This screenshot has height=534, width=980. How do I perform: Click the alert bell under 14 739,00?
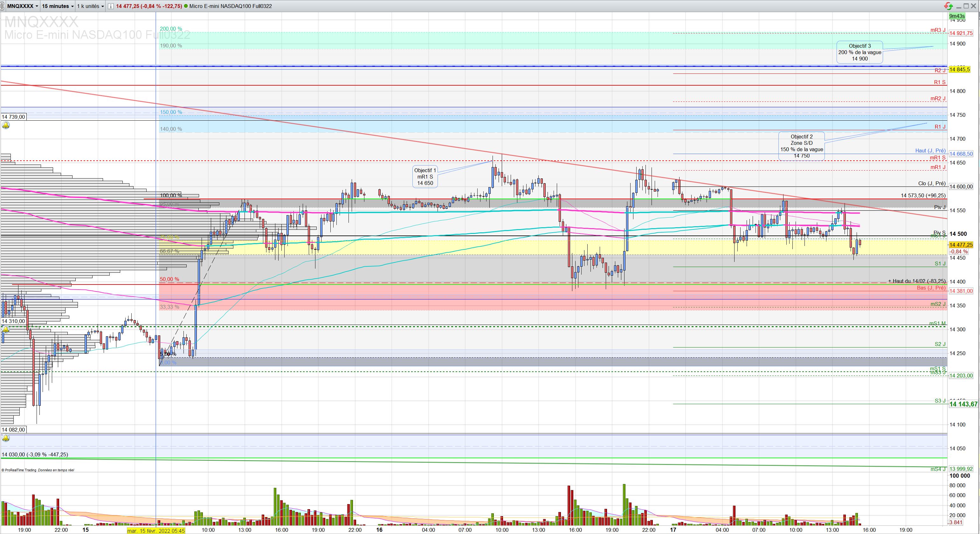(x=6, y=125)
